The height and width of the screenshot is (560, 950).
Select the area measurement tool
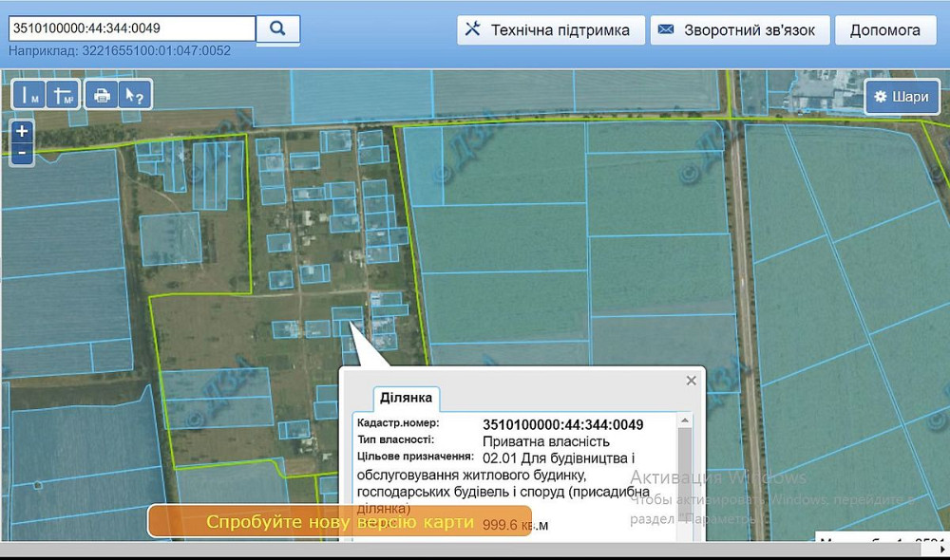click(63, 96)
